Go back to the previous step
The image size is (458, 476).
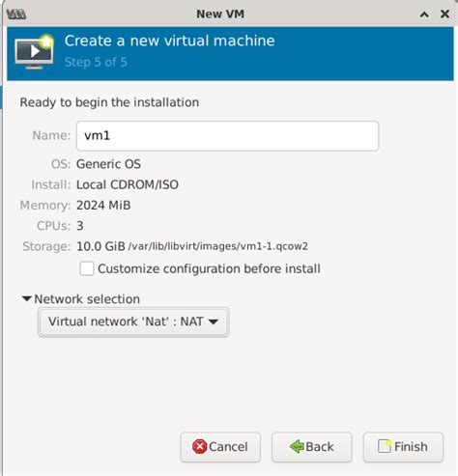[311, 447]
